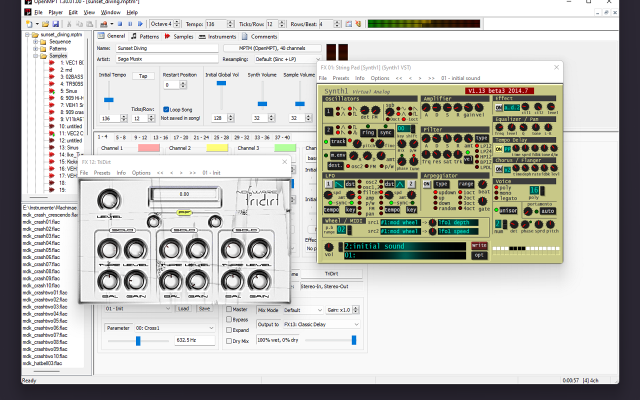
Task: Click the Initial Tempo slider handle
Action: pos(109,100)
